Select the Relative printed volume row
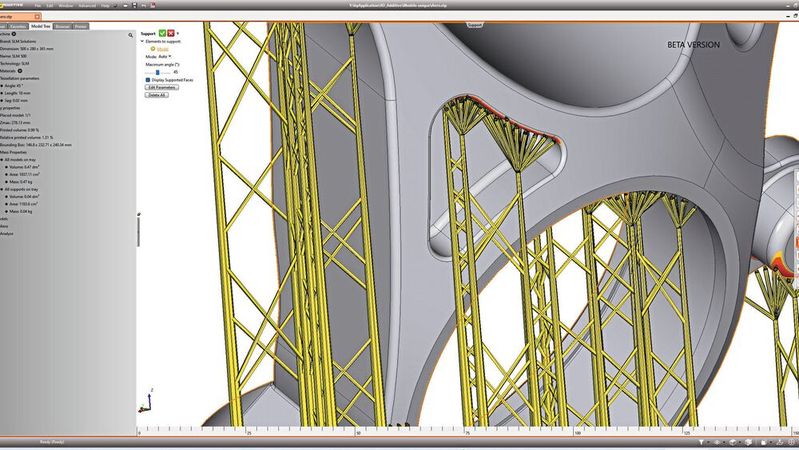The image size is (799, 450). coord(26,138)
